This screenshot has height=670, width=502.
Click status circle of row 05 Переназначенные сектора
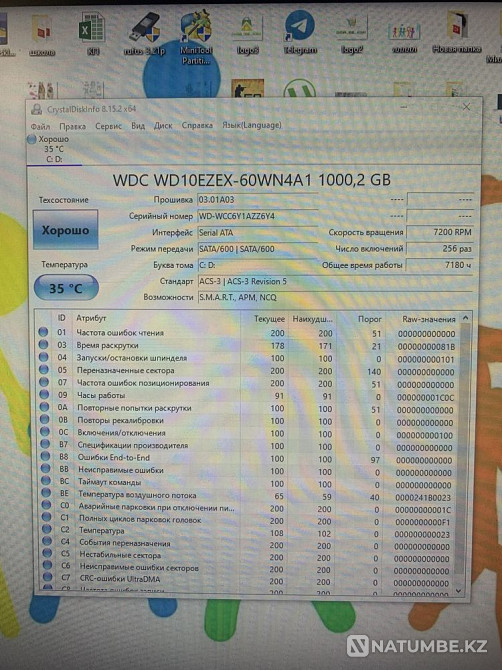tap(44, 369)
